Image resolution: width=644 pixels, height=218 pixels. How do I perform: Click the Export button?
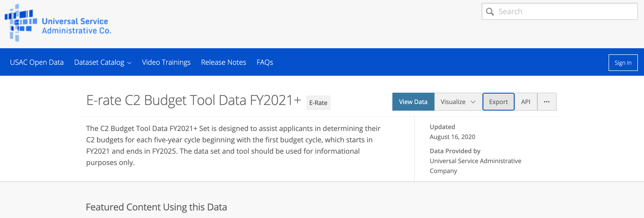click(498, 102)
